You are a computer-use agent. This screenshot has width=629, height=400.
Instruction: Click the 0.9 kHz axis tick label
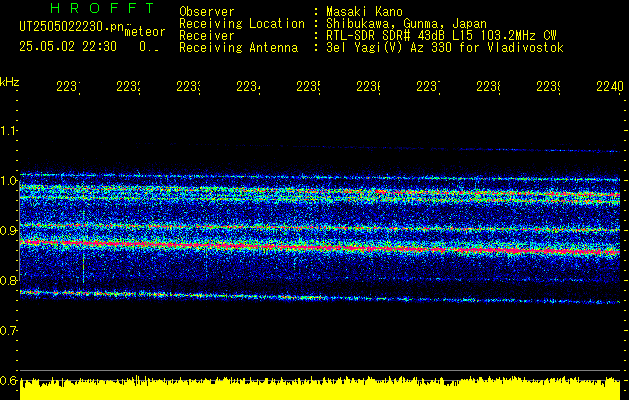pos(8,231)
